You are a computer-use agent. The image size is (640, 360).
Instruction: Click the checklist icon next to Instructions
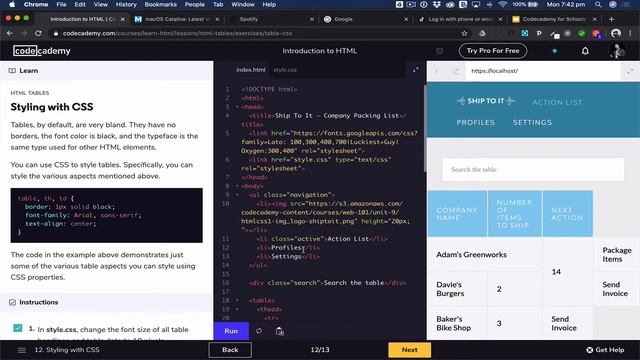coord(12,302)
